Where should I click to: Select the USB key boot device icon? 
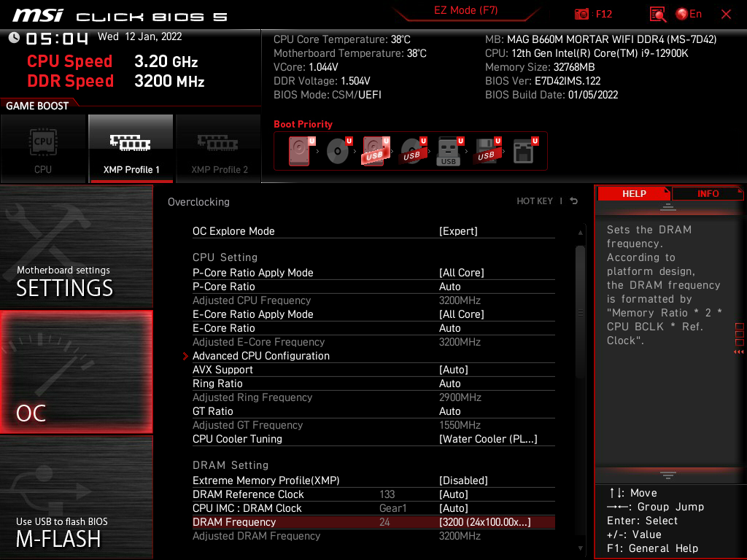click(449, 151)
